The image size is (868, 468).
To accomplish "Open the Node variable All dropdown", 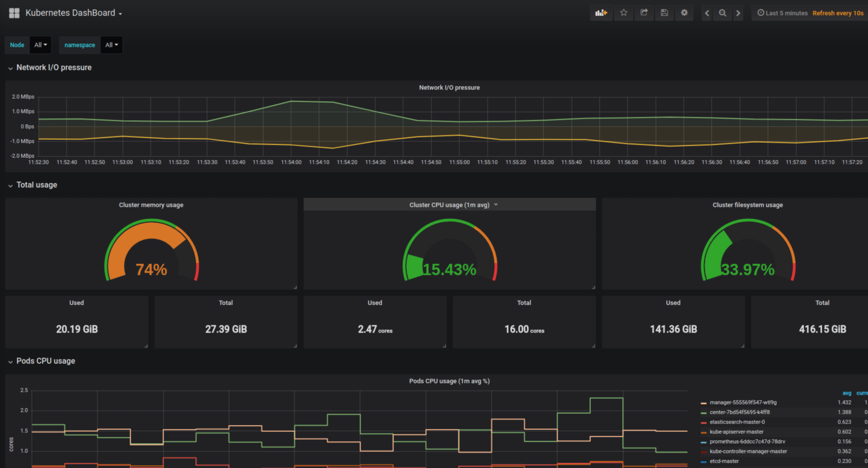I will click(41, 45).
